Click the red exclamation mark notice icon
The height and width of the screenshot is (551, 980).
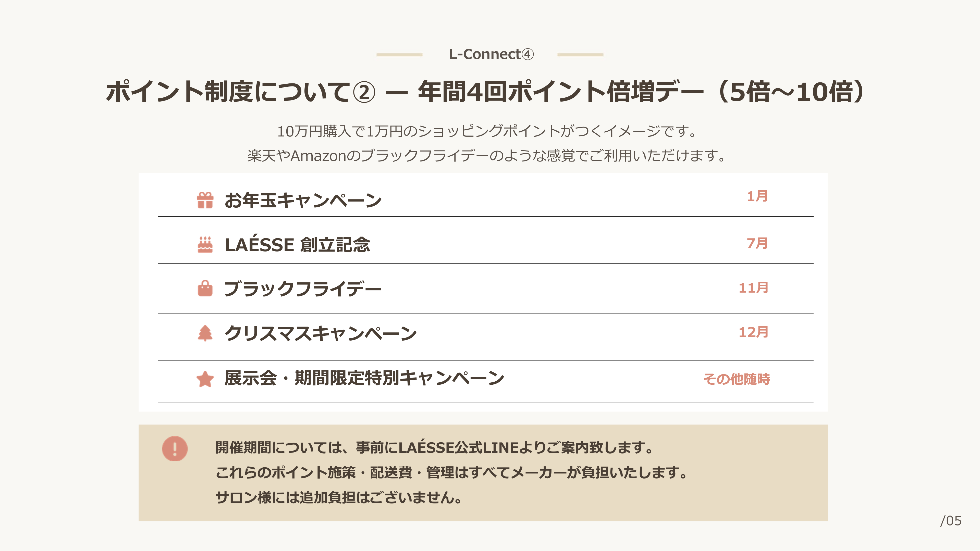(x=175, y=449)
